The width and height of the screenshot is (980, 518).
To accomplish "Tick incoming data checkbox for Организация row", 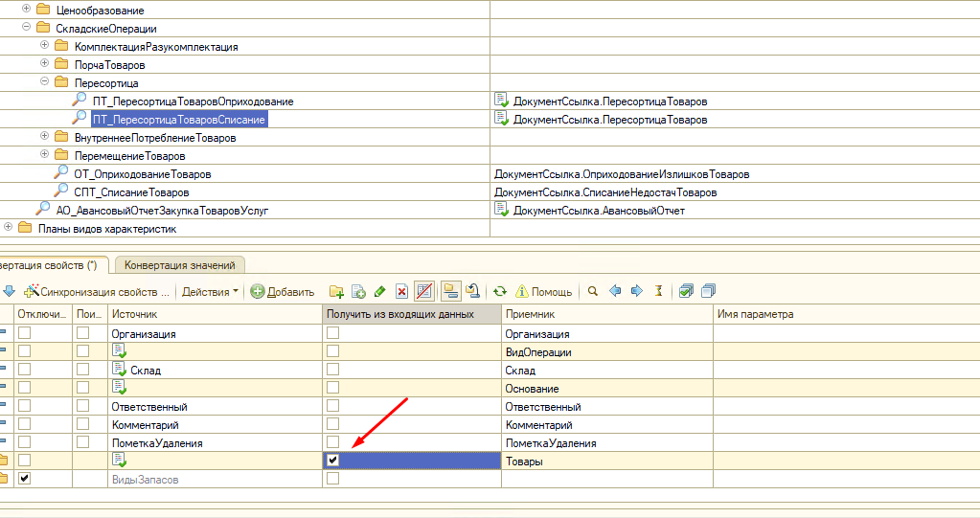I will pyautogui.click(x=332, y=333).
